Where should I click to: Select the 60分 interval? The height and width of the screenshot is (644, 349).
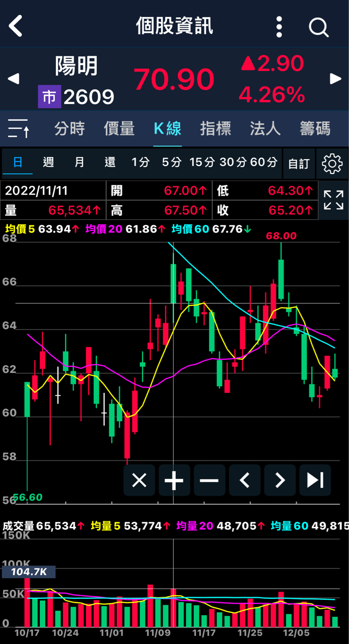point(264,163)
